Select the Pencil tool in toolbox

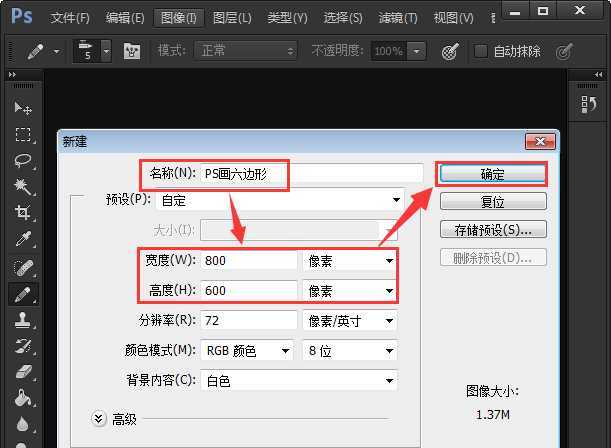pyautogui.click(x=23, y=294)
